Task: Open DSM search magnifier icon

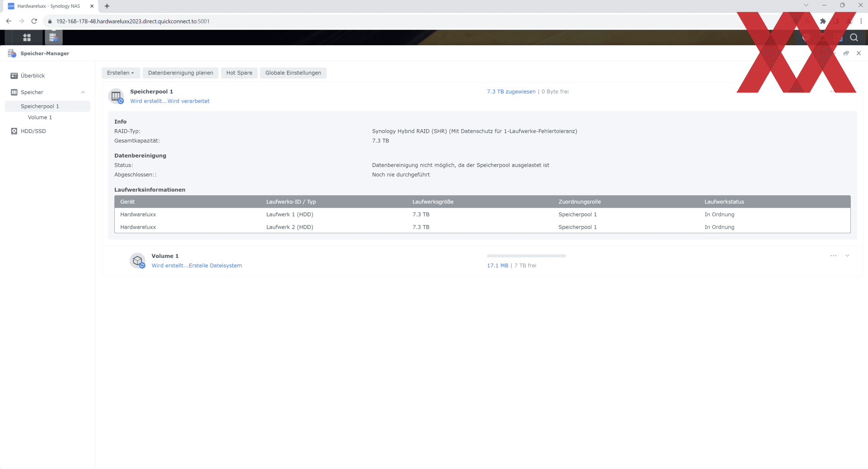Action: point(854,38)
